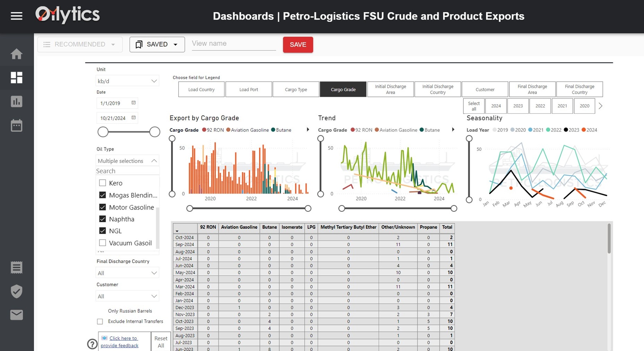Open the hamburger navigation menu
The image size is (644, 351).
[16, 16]
